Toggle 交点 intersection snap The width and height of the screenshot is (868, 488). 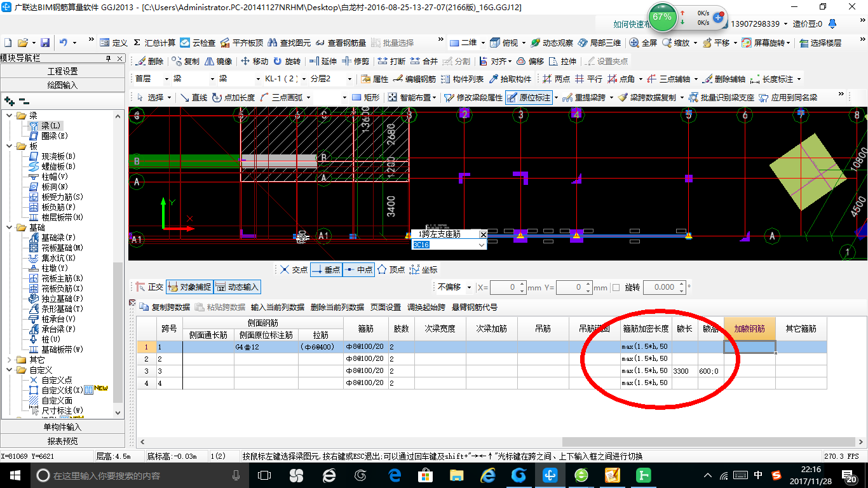pyautogui.click(x=294, y=269)
